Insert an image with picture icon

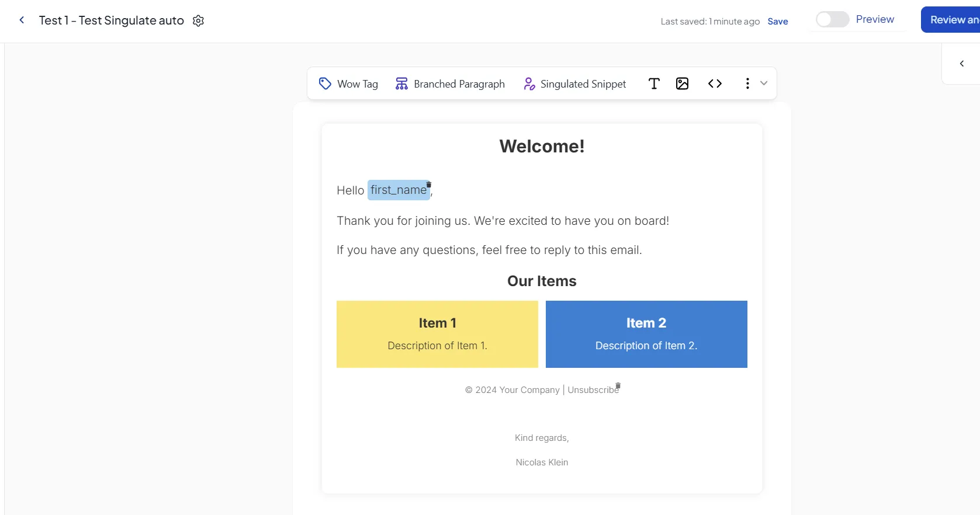(x=682, y=83)
